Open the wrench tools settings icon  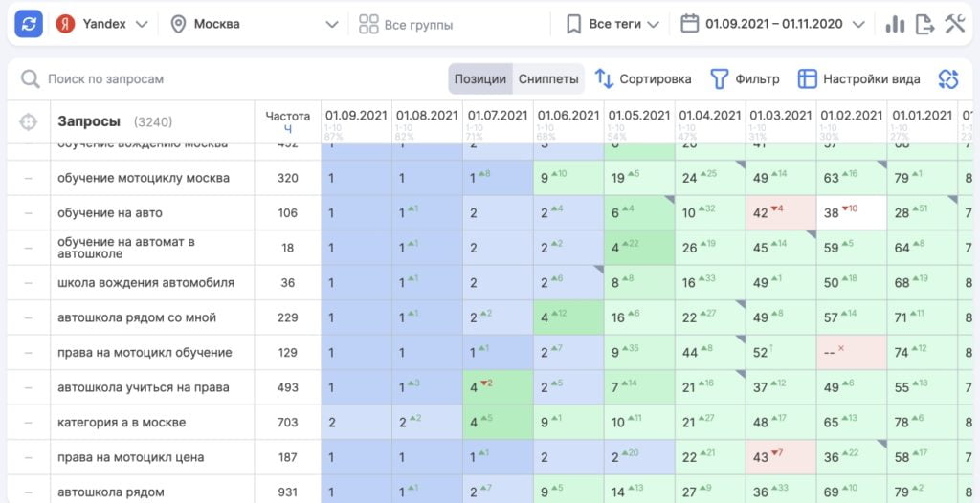[954, 24]
